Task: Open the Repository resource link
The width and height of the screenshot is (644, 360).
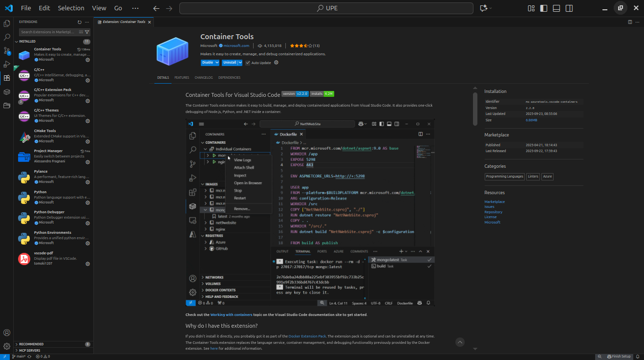Action: (x=494, y=211)
